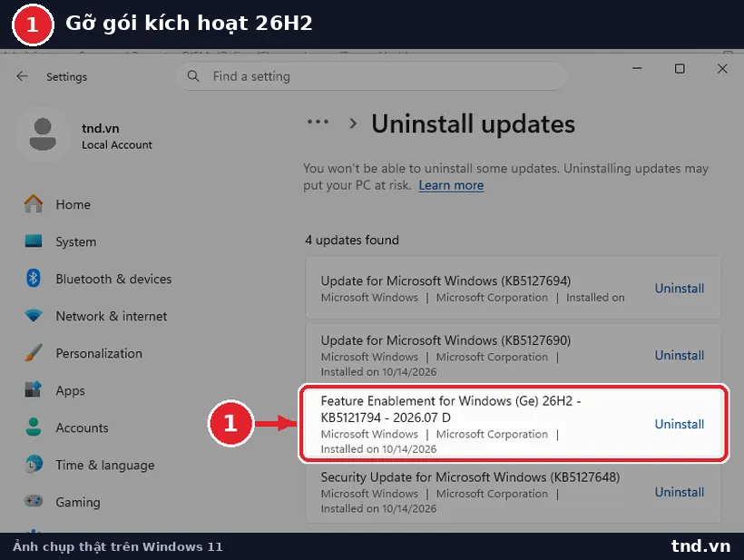Click the 4 updates found label
This screenshot has width=744, height=560.
tap(352, 241)
